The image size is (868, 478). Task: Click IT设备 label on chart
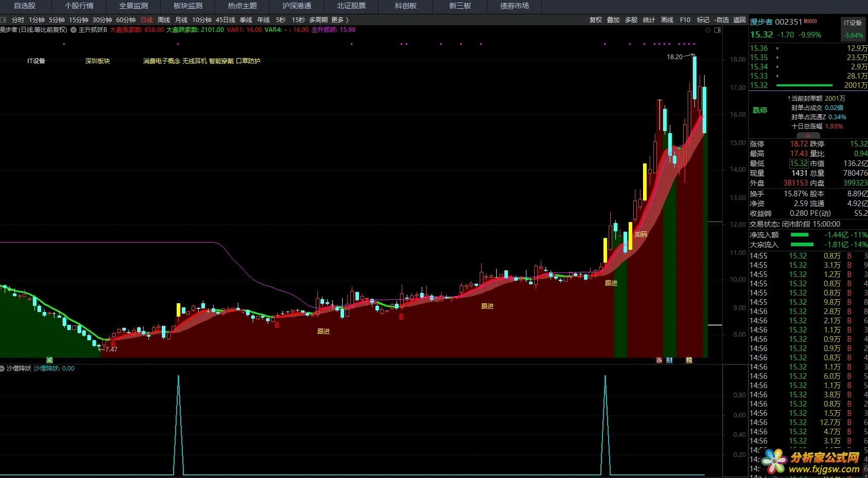click(x=36, y=61)
